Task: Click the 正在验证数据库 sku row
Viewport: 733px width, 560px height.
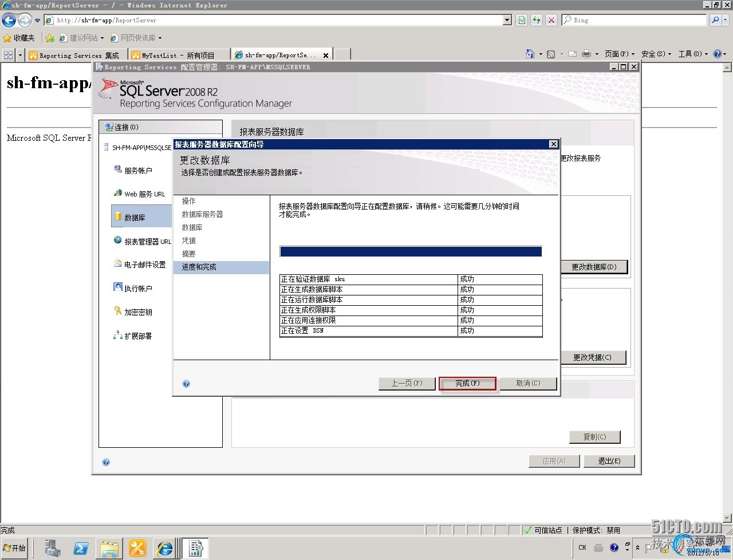Action: pos(411,279)
